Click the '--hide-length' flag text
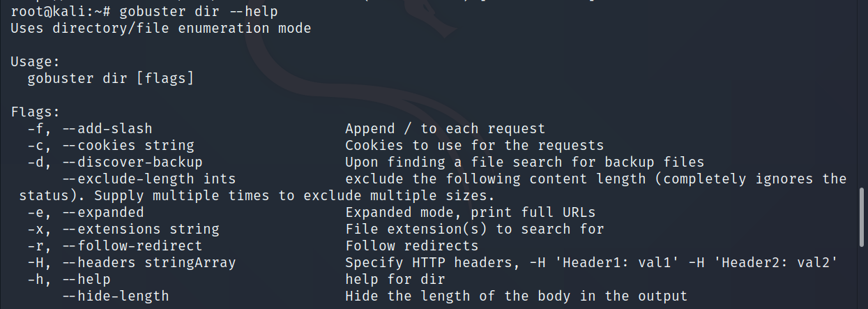Viewport: 868px width, 309px height. pyautogui.click(x=115, y=296)
